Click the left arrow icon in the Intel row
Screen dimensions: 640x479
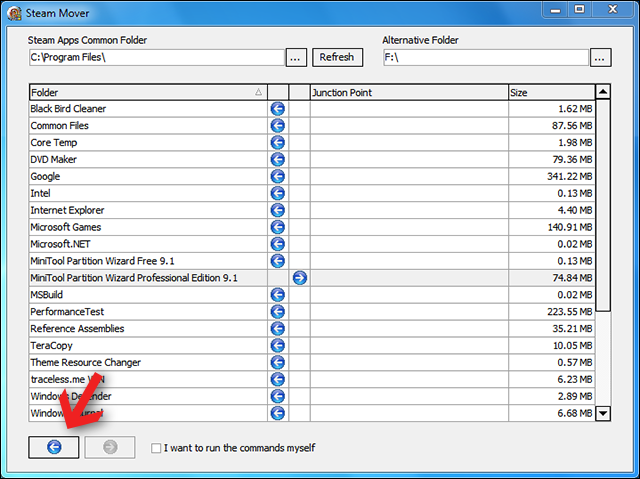(x=278, y=193)
